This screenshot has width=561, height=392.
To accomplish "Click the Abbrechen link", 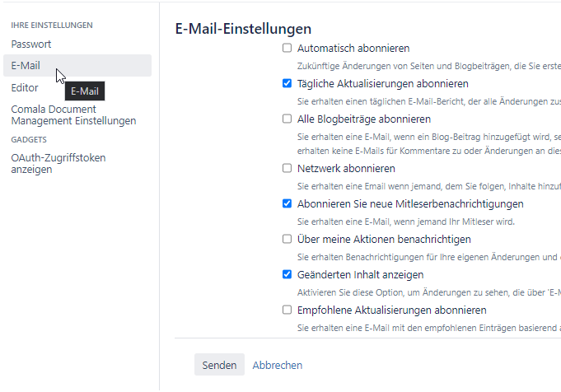I will (277, 365).
